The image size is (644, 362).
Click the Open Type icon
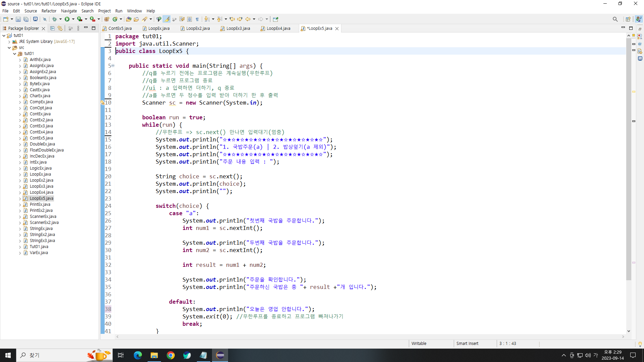click(x=128, y=19)
